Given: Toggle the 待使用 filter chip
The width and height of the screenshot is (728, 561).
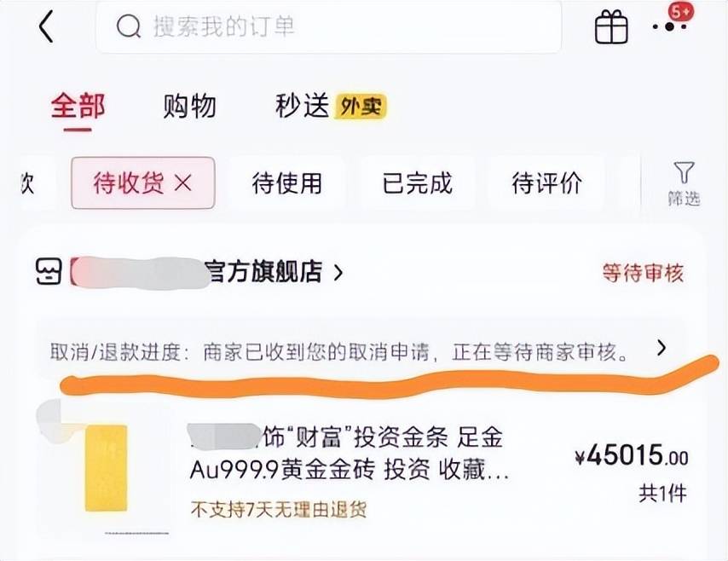Looking at the screenshot, I should tap(287, 183).
